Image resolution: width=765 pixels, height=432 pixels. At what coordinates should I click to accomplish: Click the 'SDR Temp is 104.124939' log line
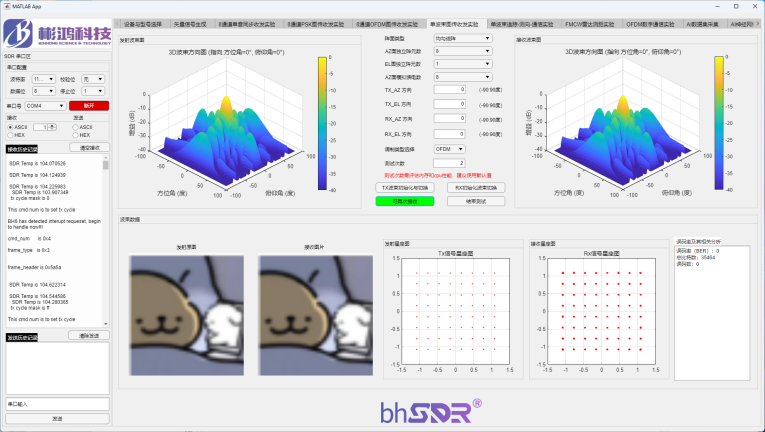[38, 175]
